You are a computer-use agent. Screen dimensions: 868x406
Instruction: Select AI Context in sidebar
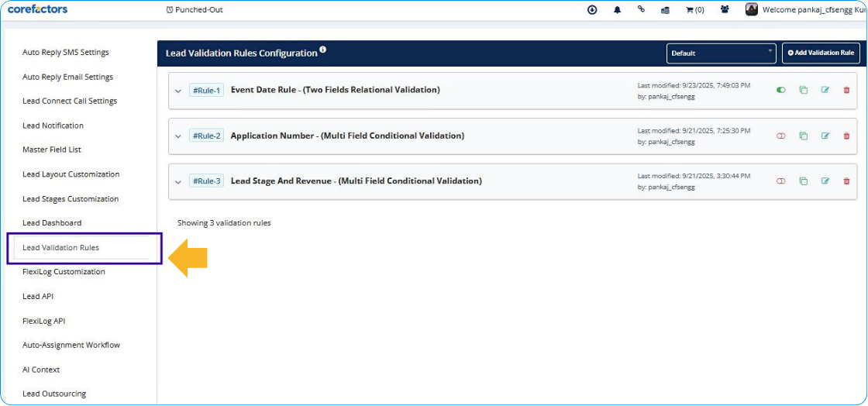coord(41,370)
